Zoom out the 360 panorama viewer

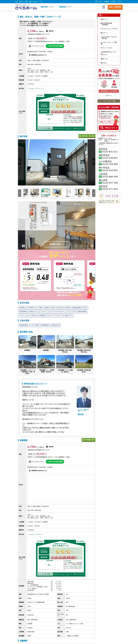81,246
